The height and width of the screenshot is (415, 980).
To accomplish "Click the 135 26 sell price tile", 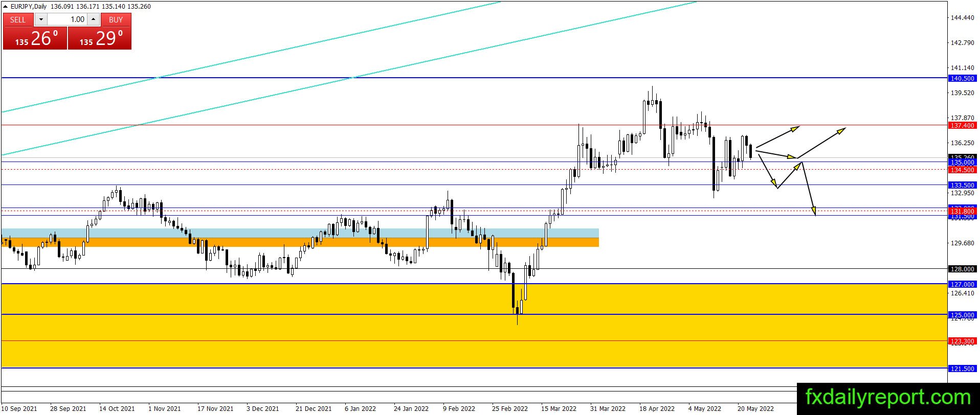I will (x=35, y=38).
